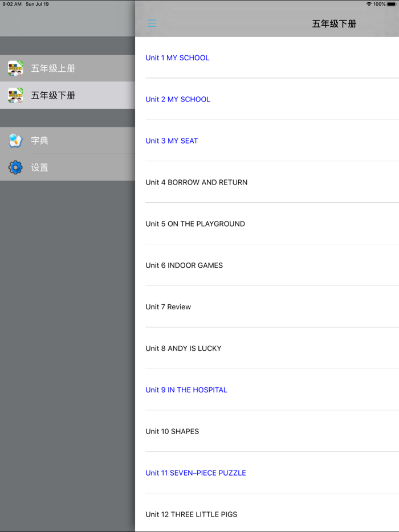Open Unit 11 SEVEN-PIECE PUZZLE
This screenshot has height=532, width=399.
click(x=267, y=473)
